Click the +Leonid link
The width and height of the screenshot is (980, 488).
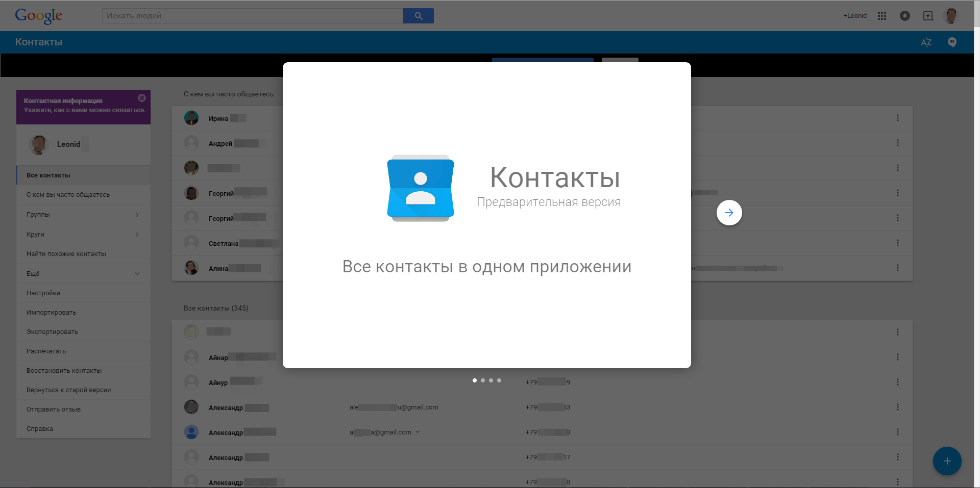(x=855, y=16)
